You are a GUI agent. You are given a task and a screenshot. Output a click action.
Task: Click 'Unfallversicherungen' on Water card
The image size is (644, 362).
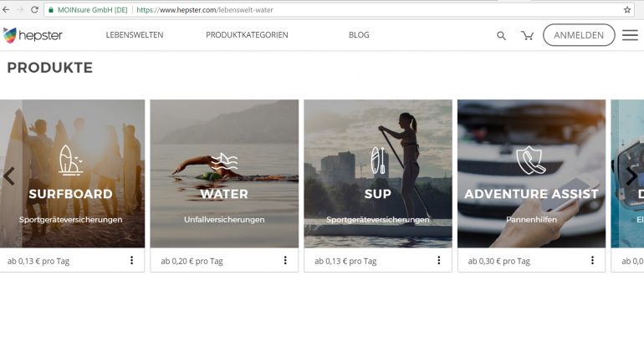coord(224,220)
